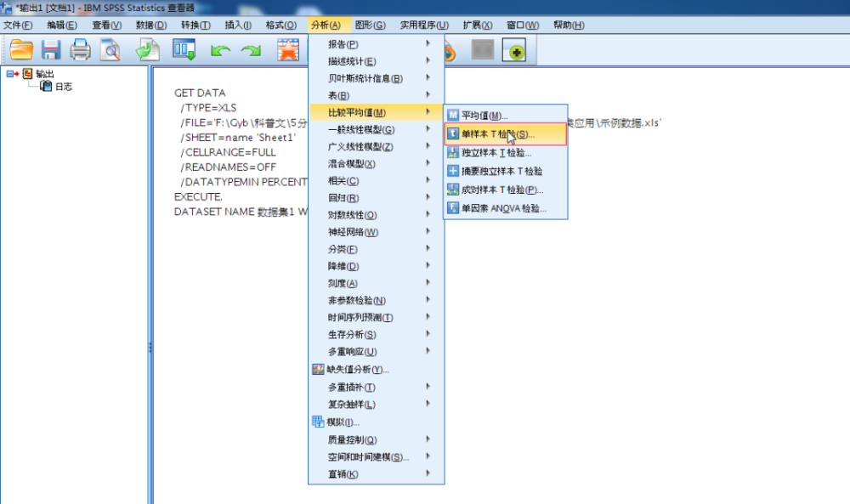Viewport: 850px width, 504px height.
Task: Choose 摘要独立样本 T 检验
Action: pos(505,171)
